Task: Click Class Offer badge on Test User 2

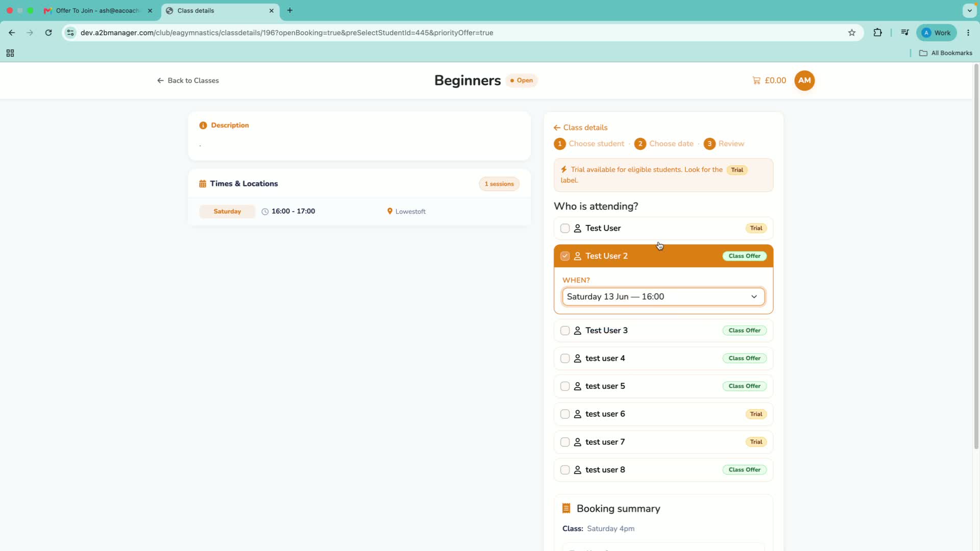Action: click(744, 256)
